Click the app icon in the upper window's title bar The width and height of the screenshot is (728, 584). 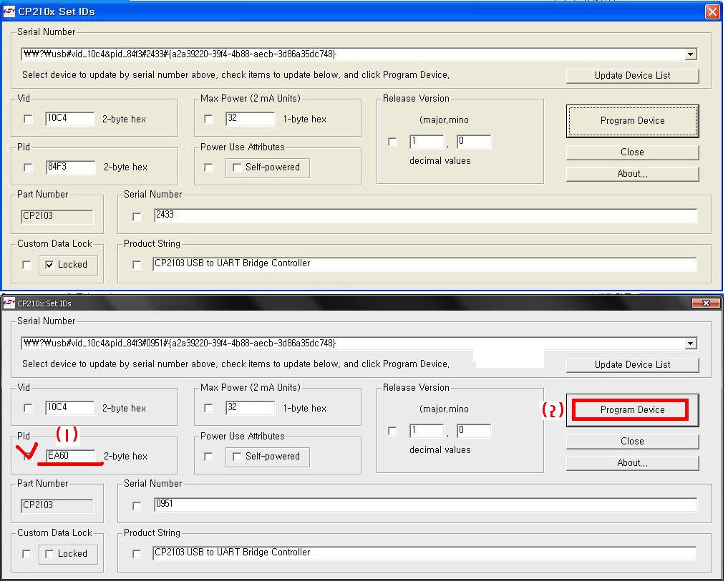click(9, 11)
